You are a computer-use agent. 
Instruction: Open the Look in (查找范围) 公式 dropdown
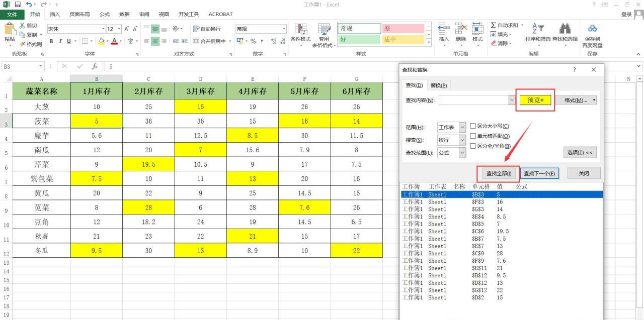(462, 153)
